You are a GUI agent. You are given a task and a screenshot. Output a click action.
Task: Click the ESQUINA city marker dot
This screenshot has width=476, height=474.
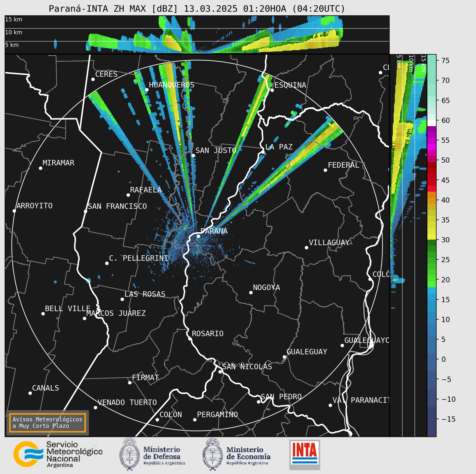272,90
